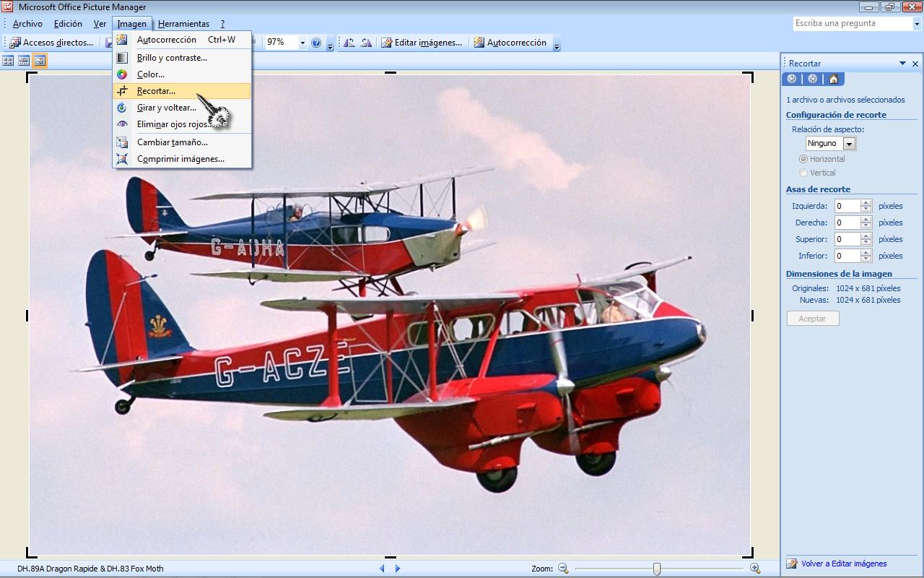Screen dimensions: 924x578
Task: Click the Color menu icon
Action: pyautogui.click(x=122, y=74)
